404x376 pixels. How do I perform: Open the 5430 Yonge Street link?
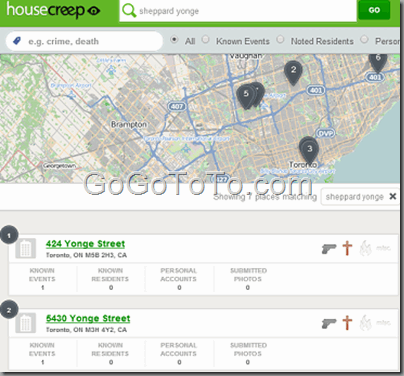88,319
